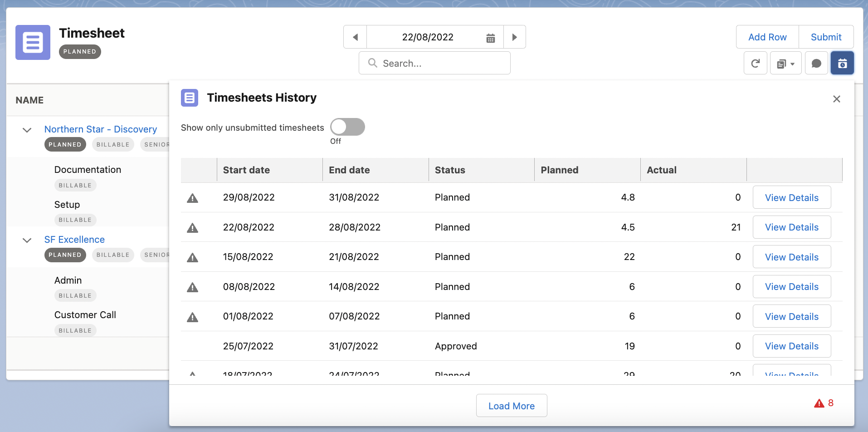The width and height of the screenshot is (868, 432).
Task: Open the Northern Star - Discovery link
Action: [x=101, y=129]
